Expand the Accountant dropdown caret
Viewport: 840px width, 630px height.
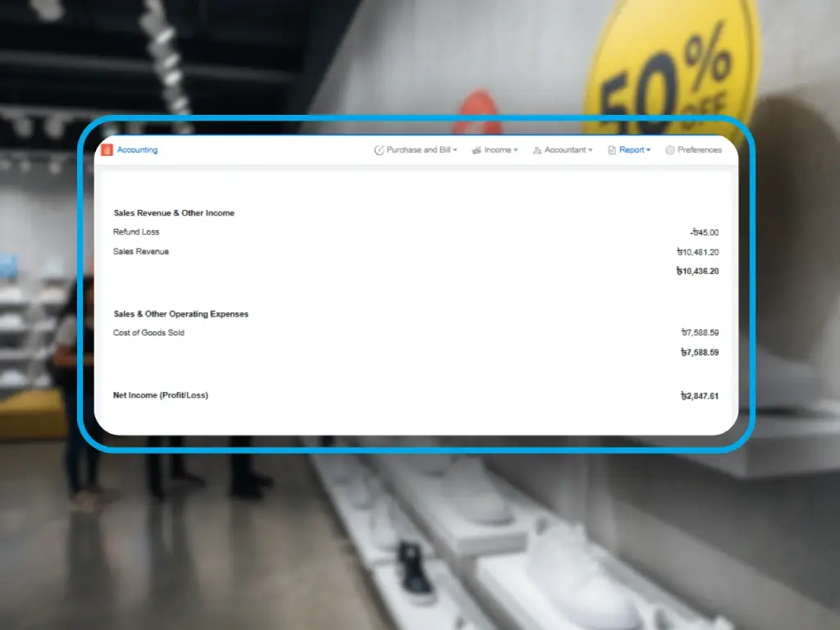[x=591, y=151]
